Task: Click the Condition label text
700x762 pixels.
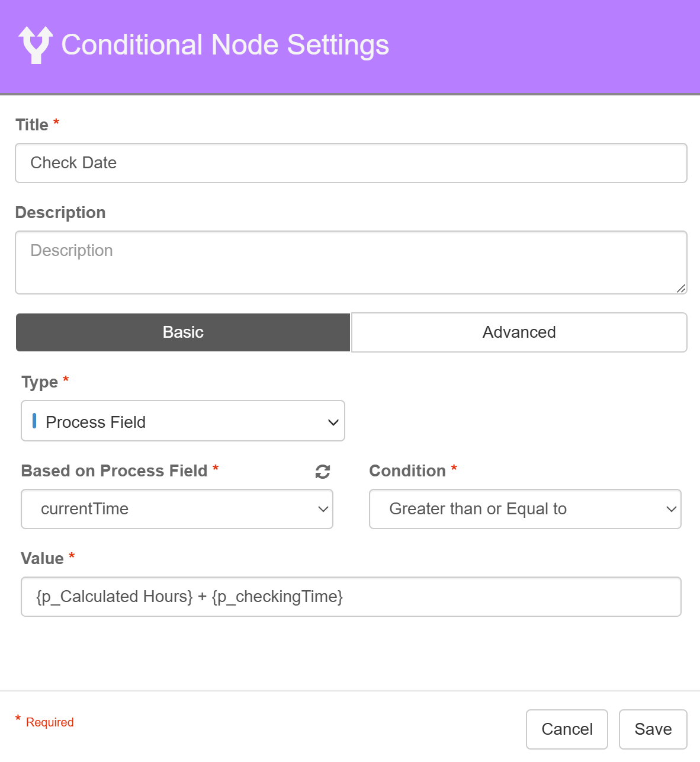Action: [407, 471]
